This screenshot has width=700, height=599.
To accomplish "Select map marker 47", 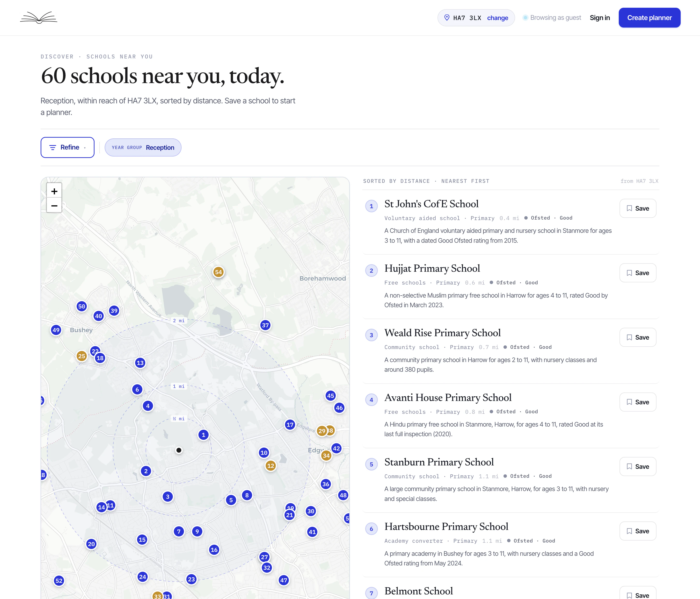I will tap(284, 580).
